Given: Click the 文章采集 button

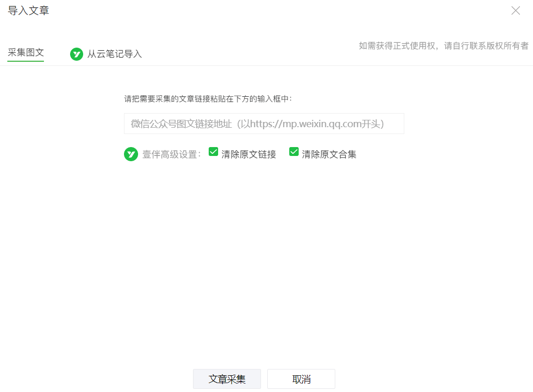Looking at the screenshot, I should click(x=226, y=379).
